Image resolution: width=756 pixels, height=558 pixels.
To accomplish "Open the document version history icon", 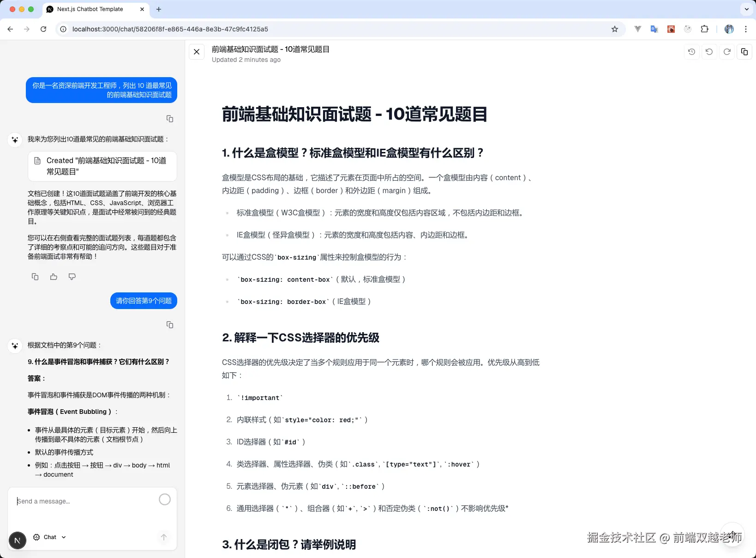I will click(x=691, y=52).
